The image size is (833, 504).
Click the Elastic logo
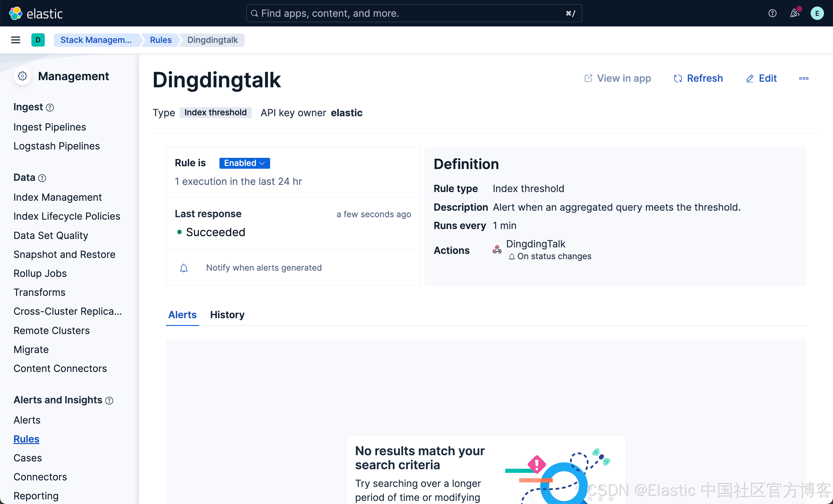35,13
